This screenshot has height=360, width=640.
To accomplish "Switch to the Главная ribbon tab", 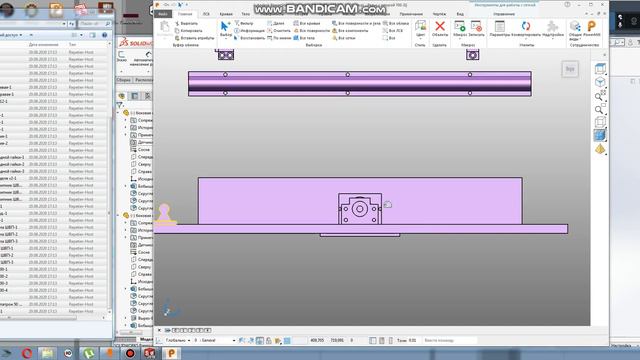I will 185,14.
